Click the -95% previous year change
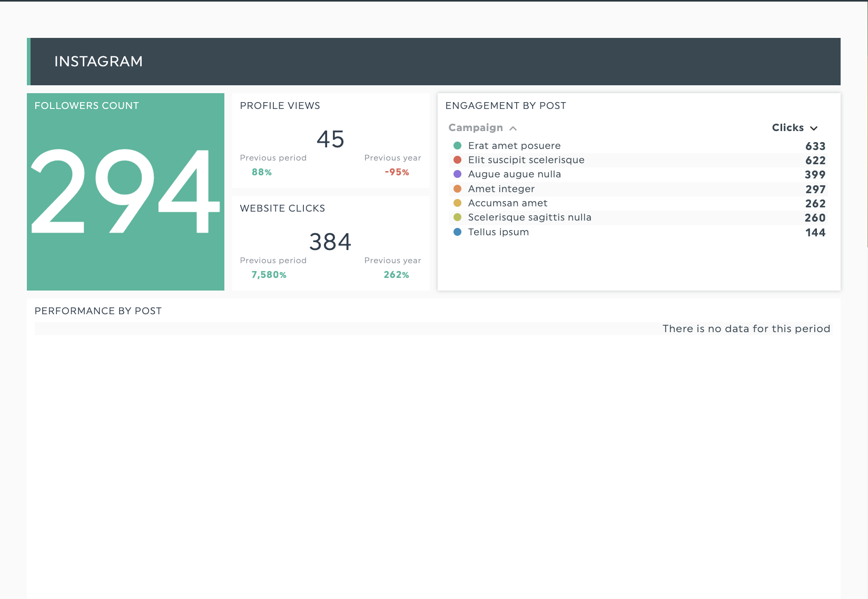The image size is (868, 599). [x=397, y=172]
